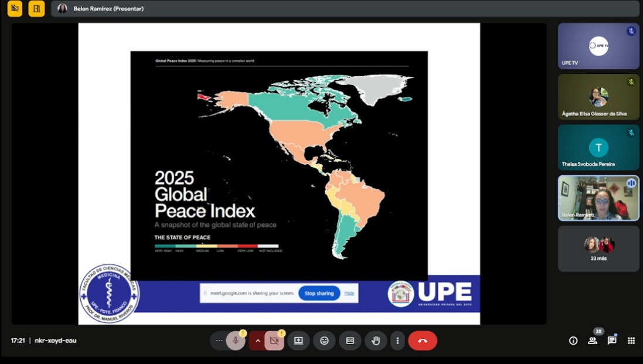The image size is (643, 364).
Task: Expand the audio overflow dots beside the mic
Action: coord(219,340)
